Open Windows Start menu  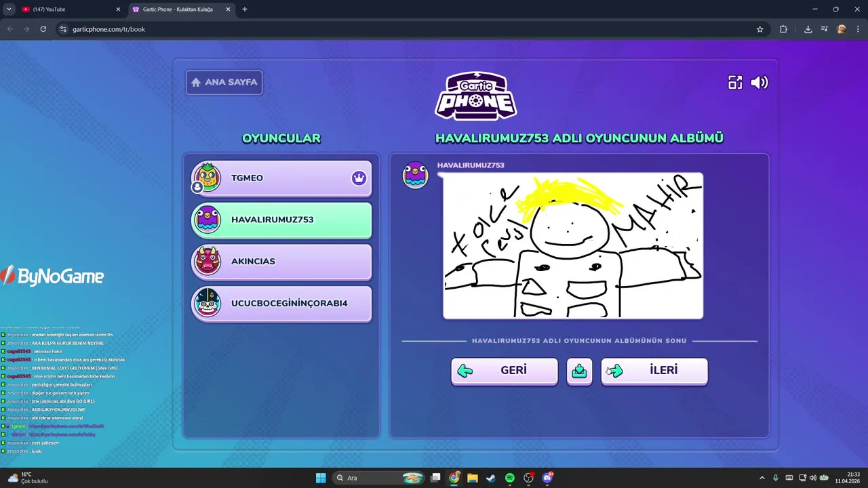[321, 478]
